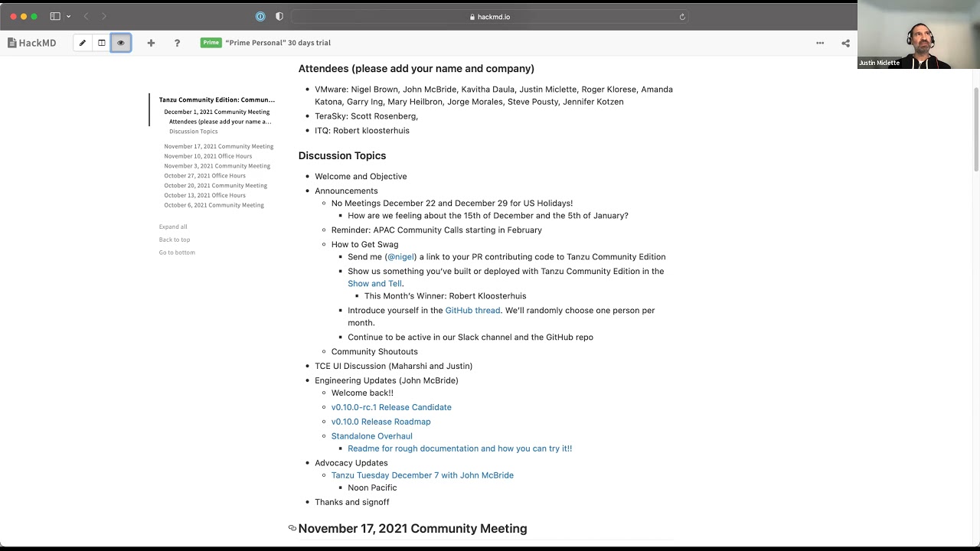Image resolution: width=980 pixels, height=551 pixels.
Task: Click the Discussion Topics heading
Action: [x=342, y=155]
